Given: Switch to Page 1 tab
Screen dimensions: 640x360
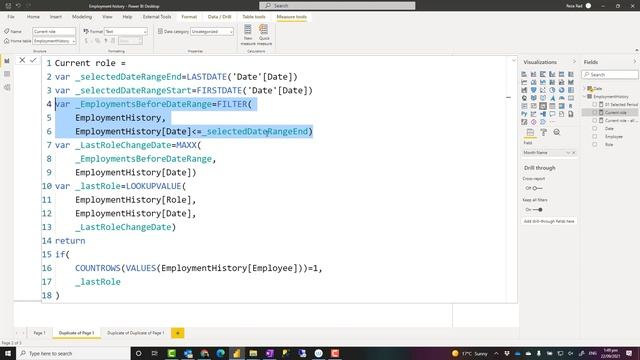Looking at the screenshot, I should coord(40,333).
